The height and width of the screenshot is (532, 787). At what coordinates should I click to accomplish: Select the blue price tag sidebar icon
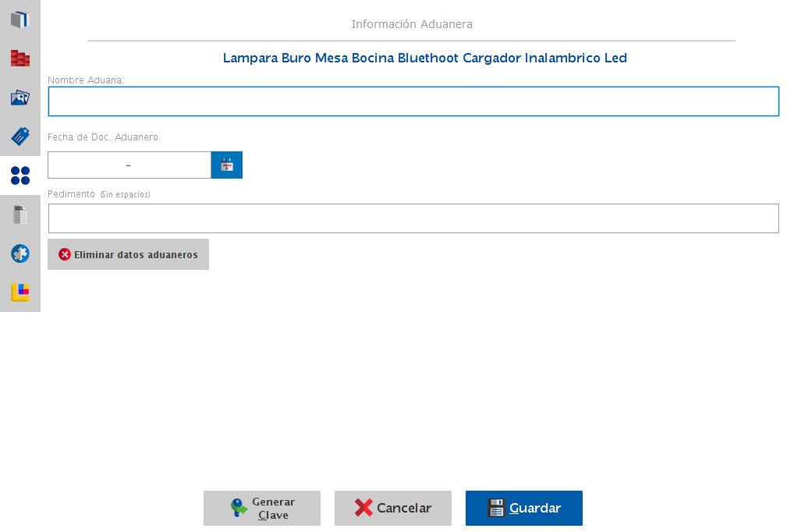[20, 136]
